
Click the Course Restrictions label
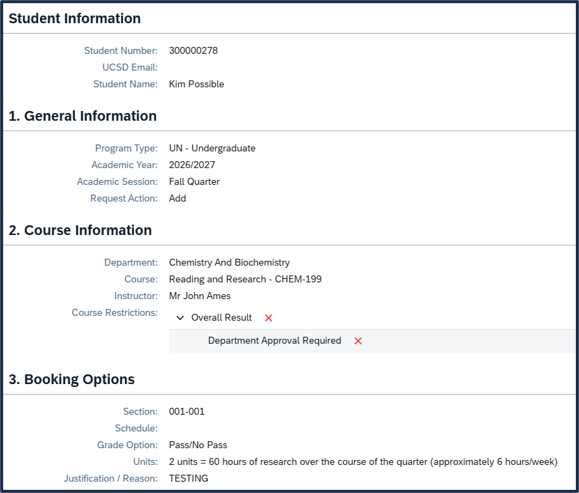114,313
